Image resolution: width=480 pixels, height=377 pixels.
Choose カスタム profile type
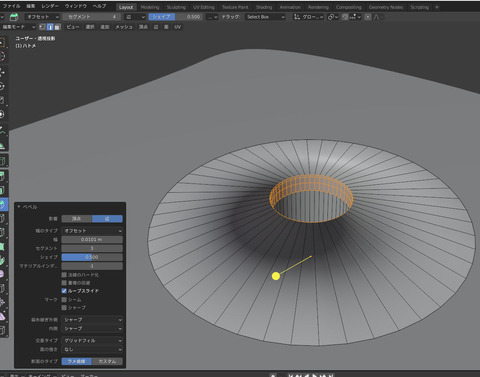[107, 361]
